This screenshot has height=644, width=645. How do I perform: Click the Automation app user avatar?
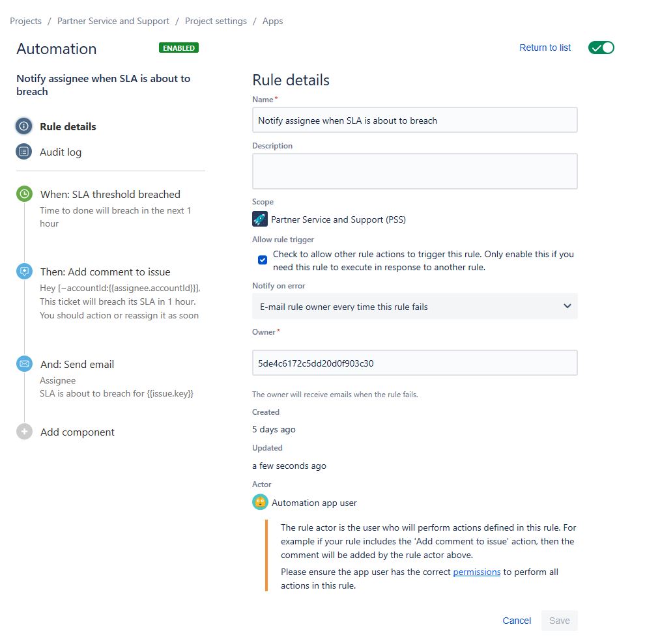point(259,502)
